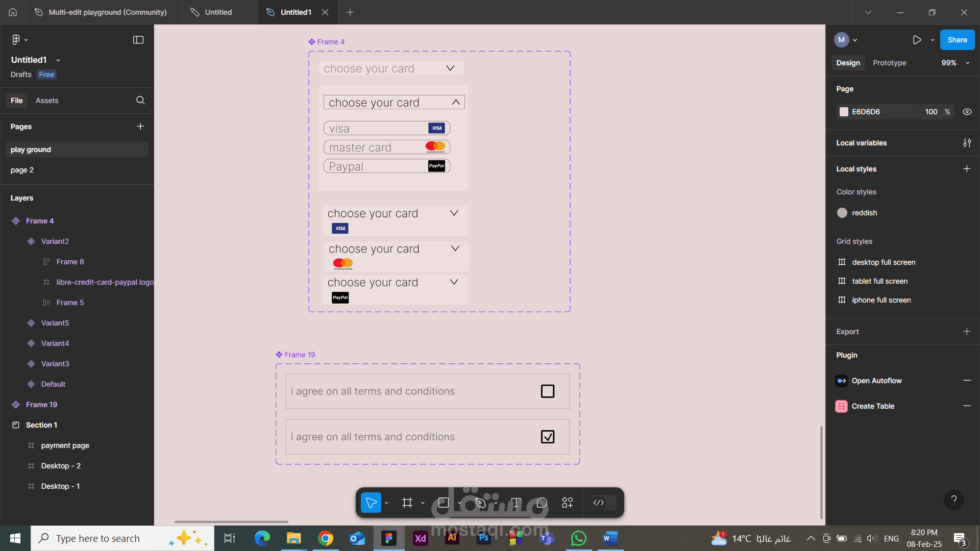Image resolution: width=980 pixels, height=551 pixels.
Task: Switch to the Prototype tab
Action: pyautogui.click(x=889, y=63)
